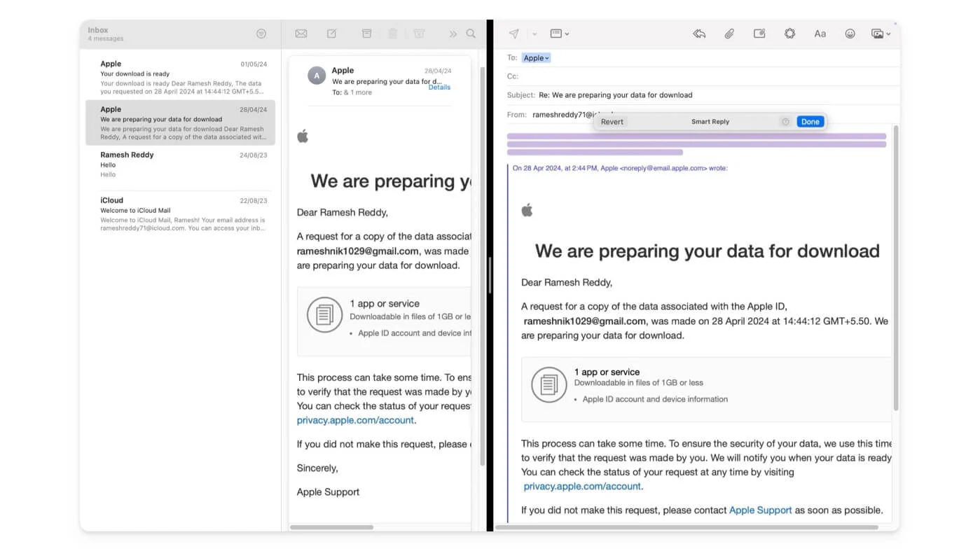Open Writing Tools (Apple Intelligence) icon

pos(790,34)
